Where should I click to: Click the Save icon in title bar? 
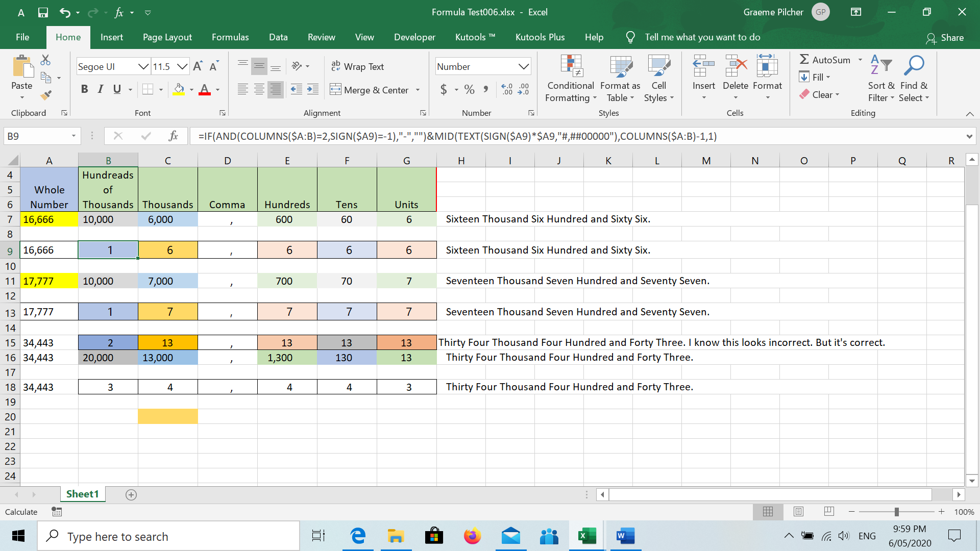click(x=43, y=12)
